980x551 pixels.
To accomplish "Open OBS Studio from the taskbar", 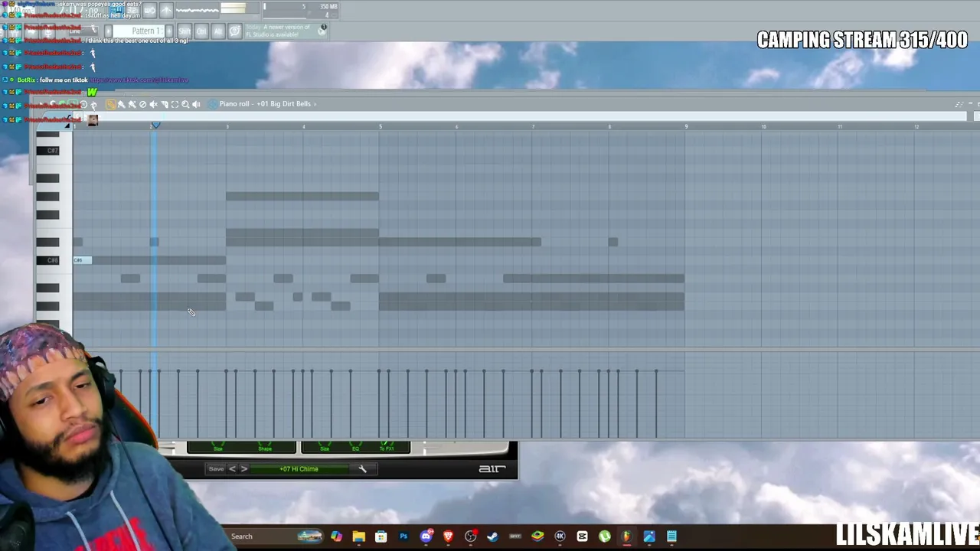I will pos(470,536).
